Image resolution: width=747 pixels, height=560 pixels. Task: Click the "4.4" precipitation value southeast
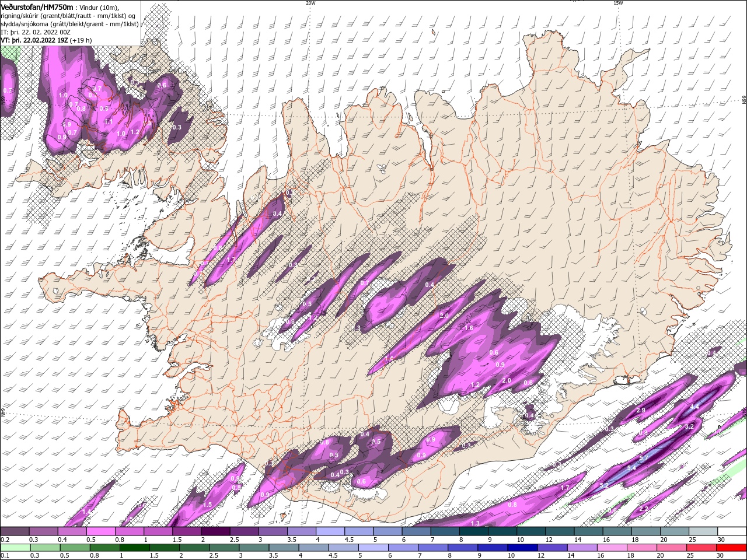(694, 407)
